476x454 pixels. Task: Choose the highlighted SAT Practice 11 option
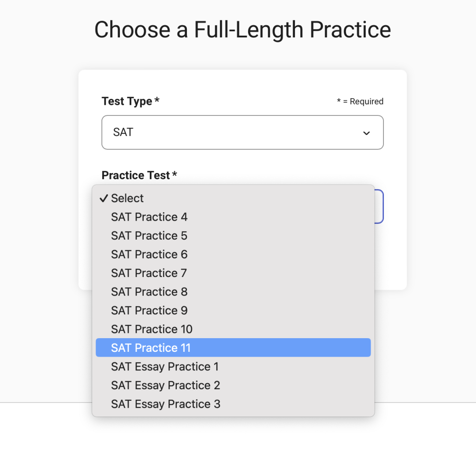click(151, 348)
